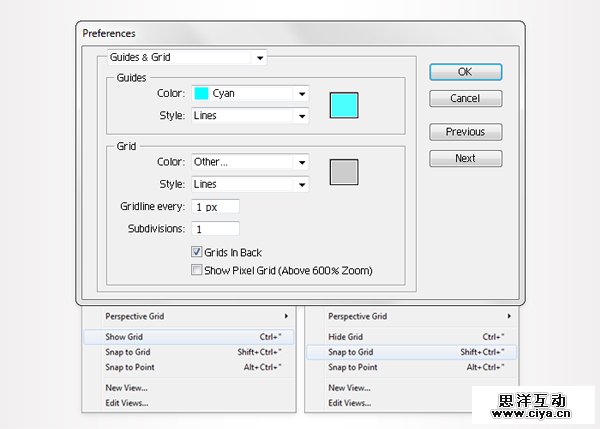
Task: Expand the Grid Style Lines dropdown
Action: click(249, 184)
